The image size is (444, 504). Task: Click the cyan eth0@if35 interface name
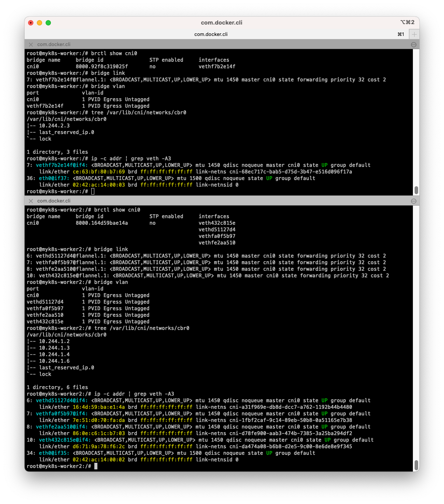pyautogui.click(x=54, y=453)
